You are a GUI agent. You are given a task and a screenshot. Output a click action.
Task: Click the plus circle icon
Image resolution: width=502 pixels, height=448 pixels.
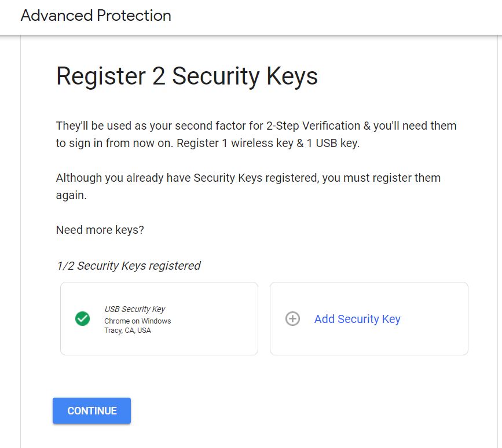pyautogui.click(x=293, y=319)
